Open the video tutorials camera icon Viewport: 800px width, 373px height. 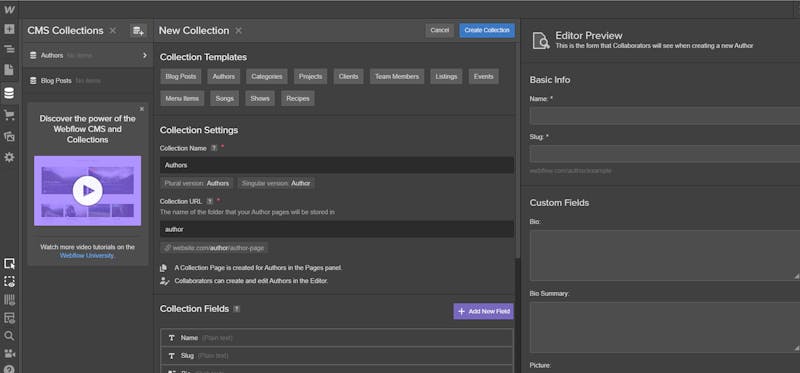(9, 354)
